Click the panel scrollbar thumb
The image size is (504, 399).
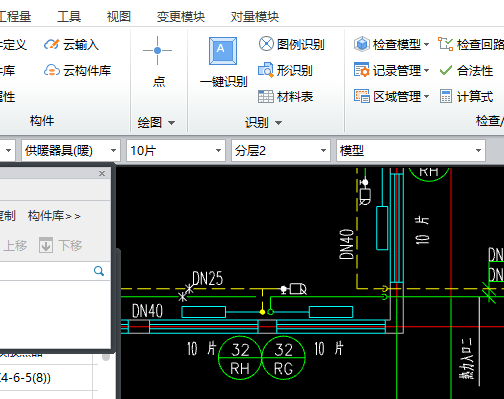tap(106, 357)
